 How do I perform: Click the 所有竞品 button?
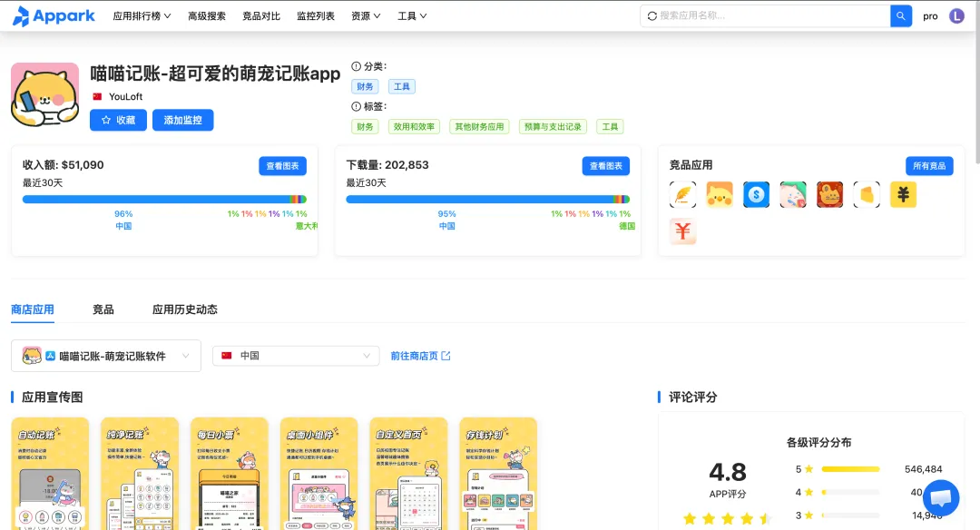pyautogui.click(x=929, y=165)
